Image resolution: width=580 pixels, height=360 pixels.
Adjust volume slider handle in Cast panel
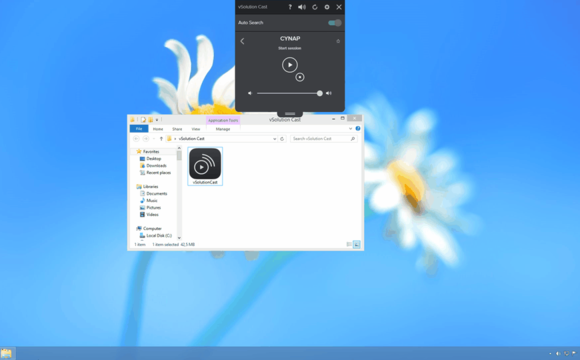[x=320, y=93]
